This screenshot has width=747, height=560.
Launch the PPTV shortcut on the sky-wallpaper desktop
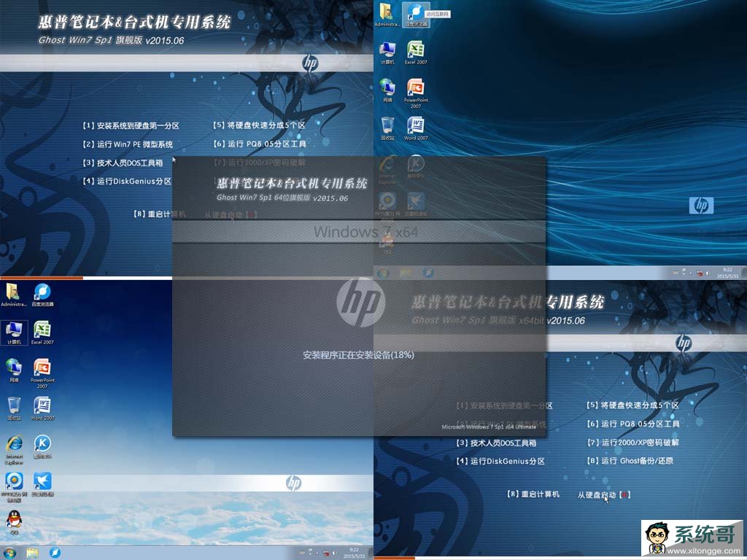[x=14, y=486]
